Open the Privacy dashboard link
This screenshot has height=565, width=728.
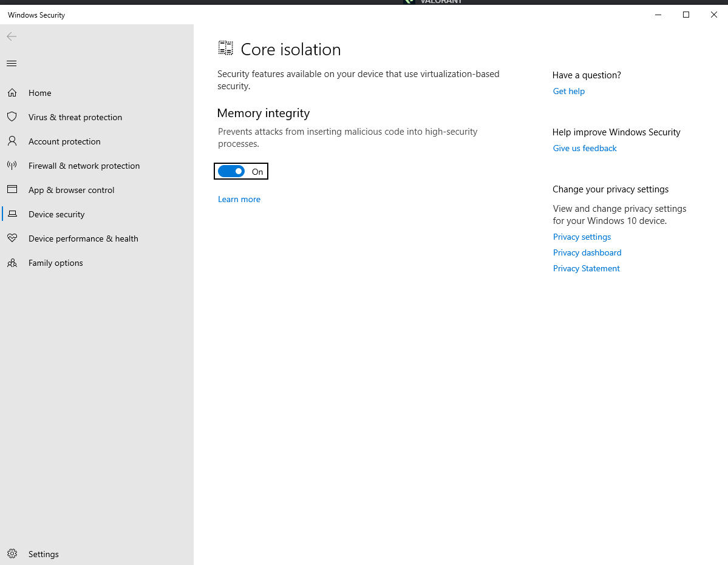click(587, 252)
